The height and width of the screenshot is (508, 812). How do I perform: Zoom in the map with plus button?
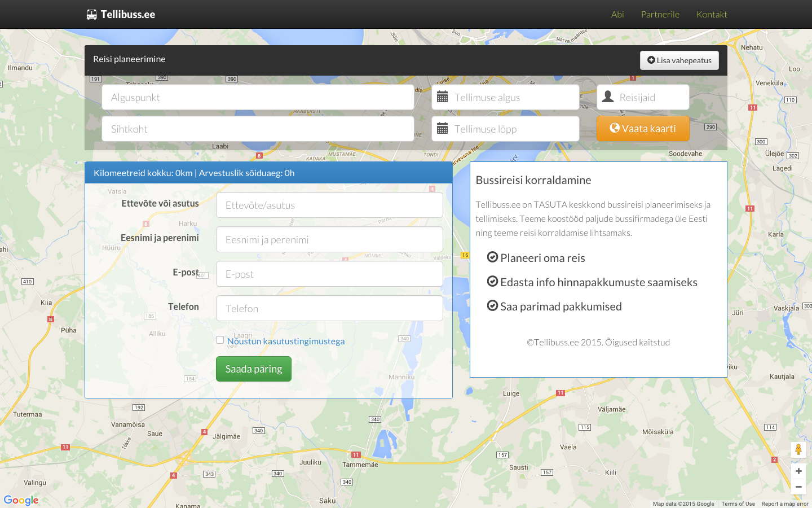(798, 471)
